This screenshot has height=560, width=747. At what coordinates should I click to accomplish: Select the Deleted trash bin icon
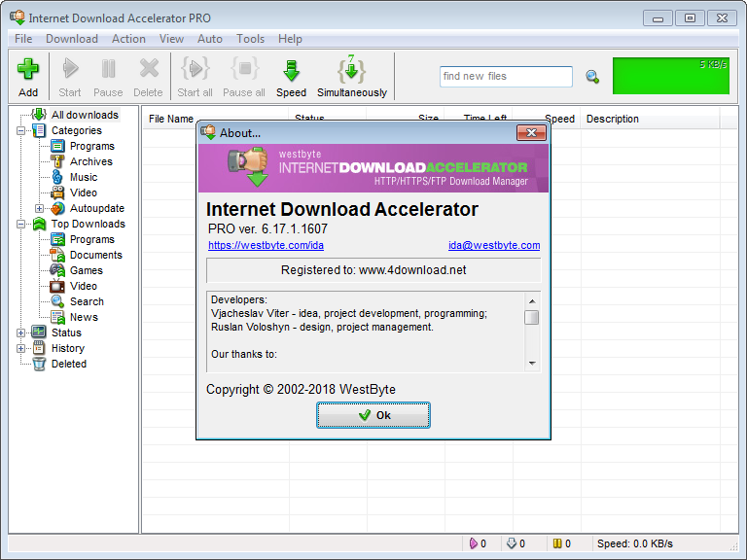[39, 364]
